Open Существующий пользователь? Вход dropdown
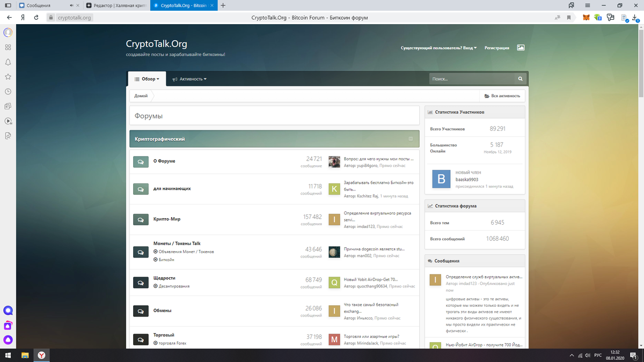Screen dimensions: 644x362 click(x=438, y=48)
